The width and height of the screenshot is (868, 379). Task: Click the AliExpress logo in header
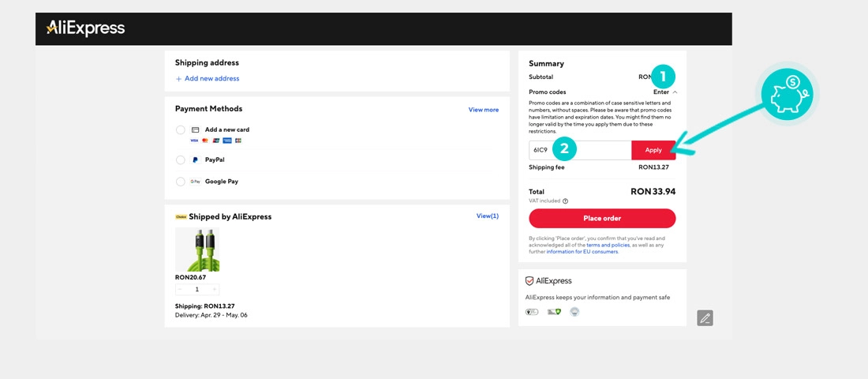coord(85,28)
